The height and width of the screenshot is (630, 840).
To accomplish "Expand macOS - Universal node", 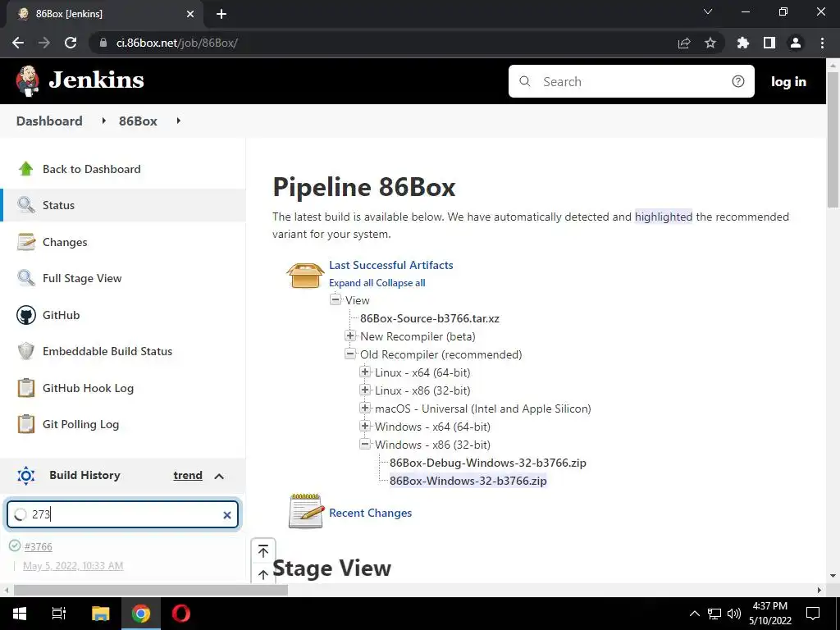I will 365,409.
